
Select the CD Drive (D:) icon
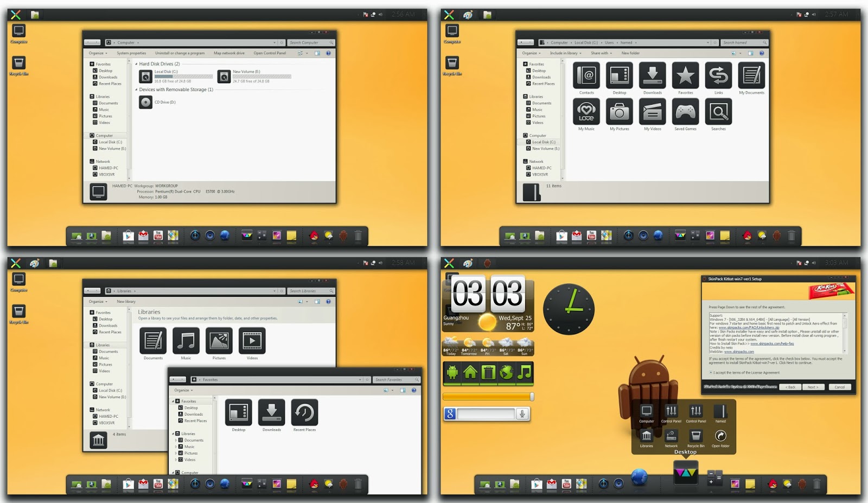pos(145,102)
